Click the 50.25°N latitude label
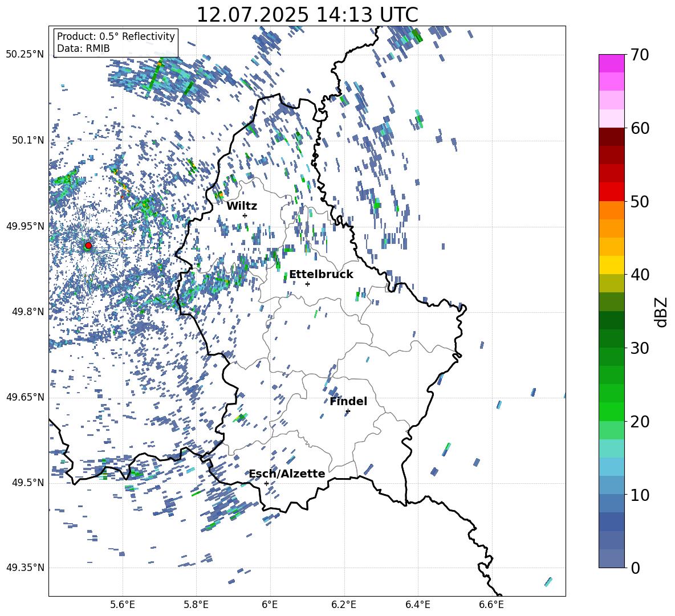Viewport: 675px width, 616px height. pos(25,55)
